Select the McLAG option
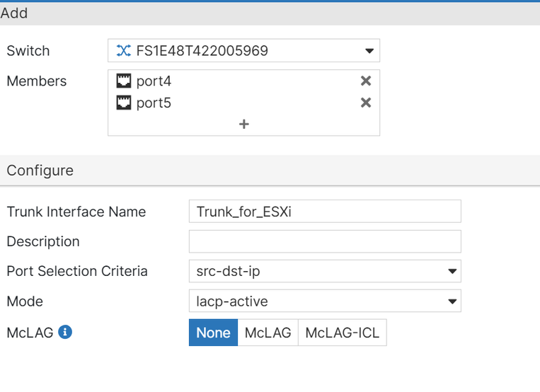Viewport: 540px width, 392px height. click(268, 333)
